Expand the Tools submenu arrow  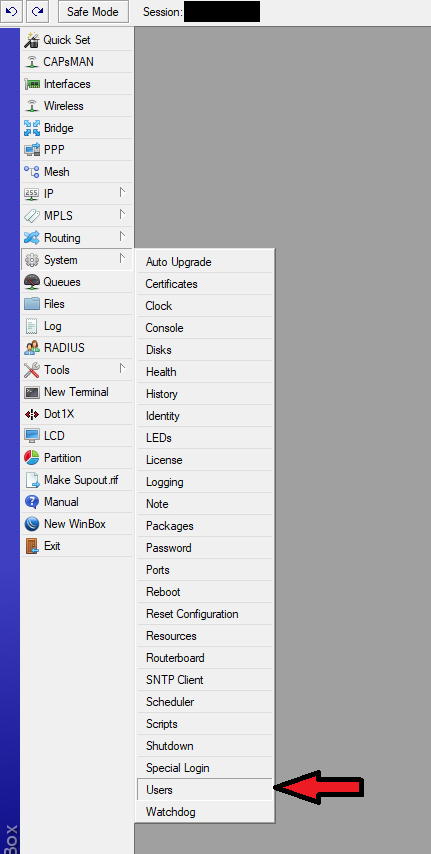(x=123, y=368)
